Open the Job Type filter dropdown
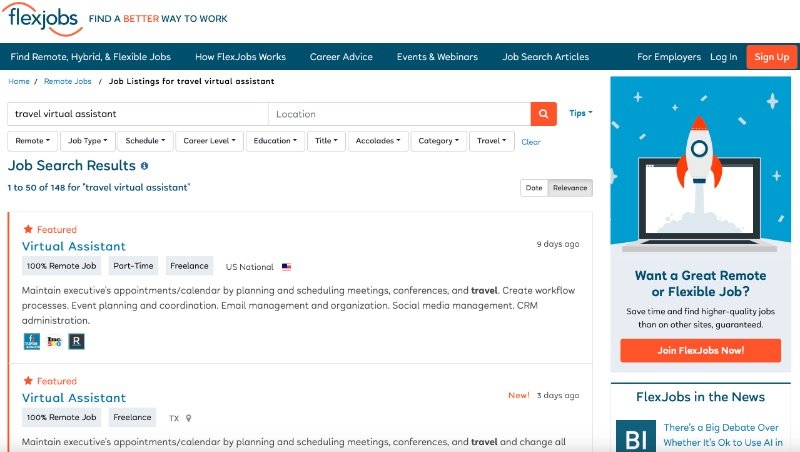 [87, 141]
